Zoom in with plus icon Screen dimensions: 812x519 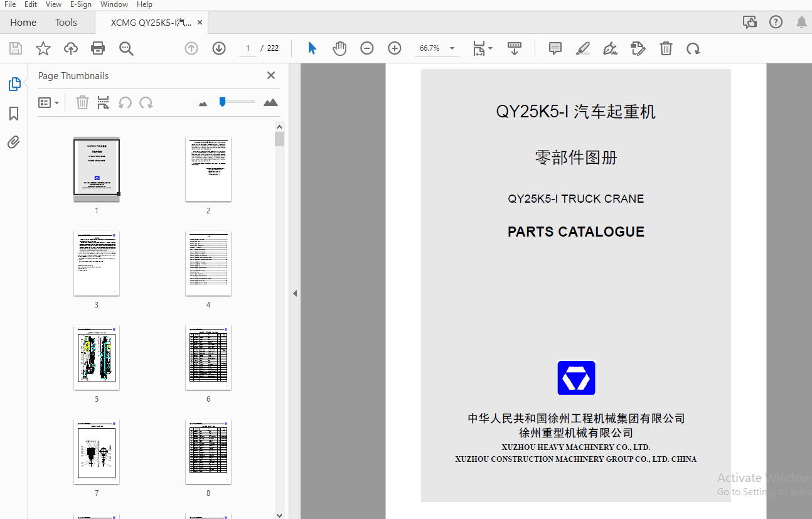[x=395, y=48]
